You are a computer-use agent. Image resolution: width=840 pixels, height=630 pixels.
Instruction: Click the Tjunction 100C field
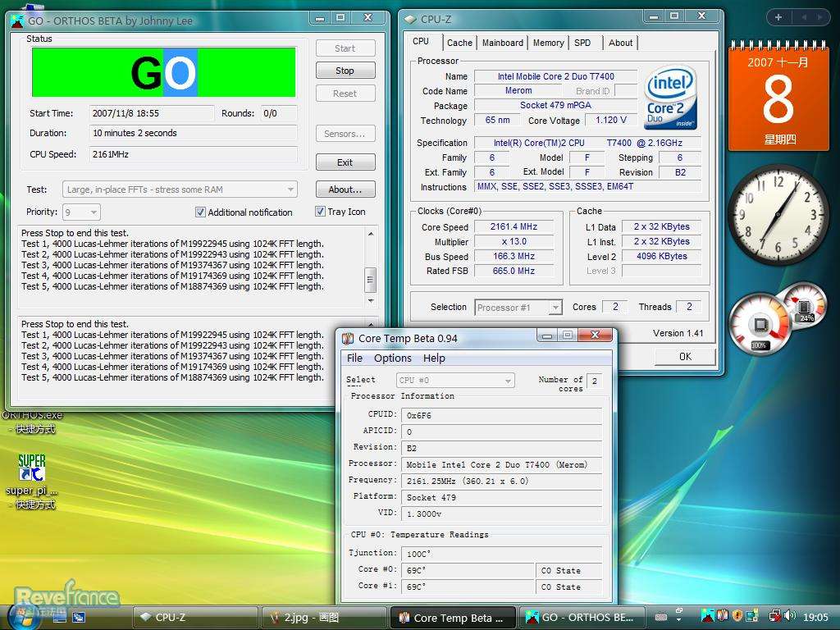502,554
